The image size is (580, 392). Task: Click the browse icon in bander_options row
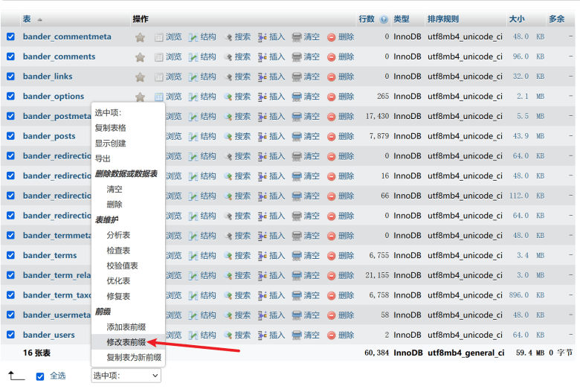pyautogui.click(x=158, y=97)
